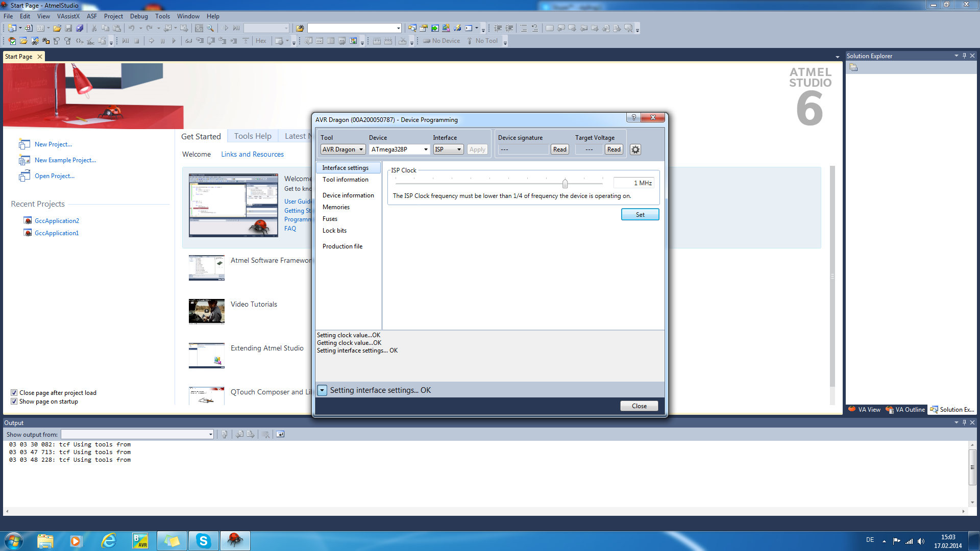This screenshot has height=551, width=980.
Task: Click the ISP Clock slider handle
Action: (x=565, y=183)
